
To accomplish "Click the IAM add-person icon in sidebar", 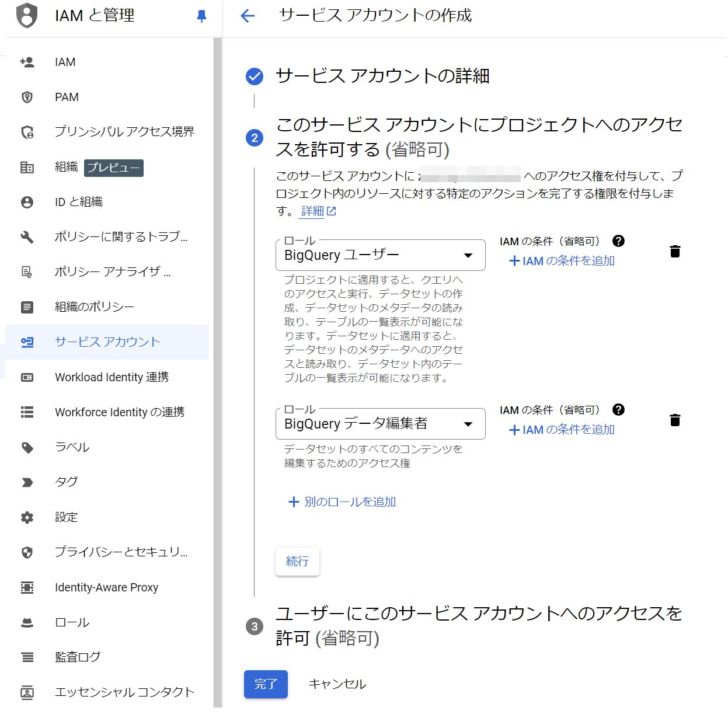I will (x=27, y=62).
